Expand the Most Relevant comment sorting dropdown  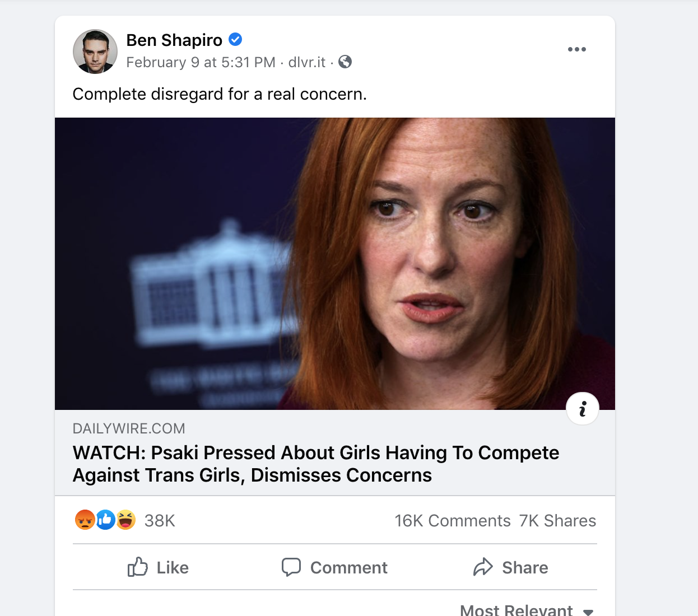(516, 610)
